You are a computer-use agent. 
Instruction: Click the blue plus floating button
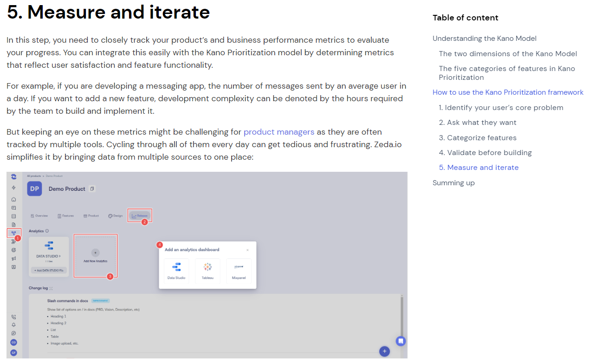pos(384,351)
